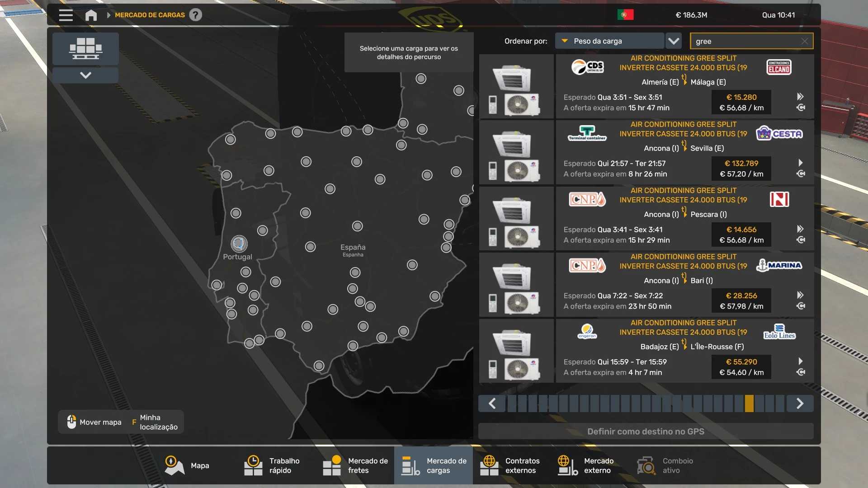Viewport: 868px width, 488px height.
Task: Open the hamburger main menu
Action: (x=66, y=15)
